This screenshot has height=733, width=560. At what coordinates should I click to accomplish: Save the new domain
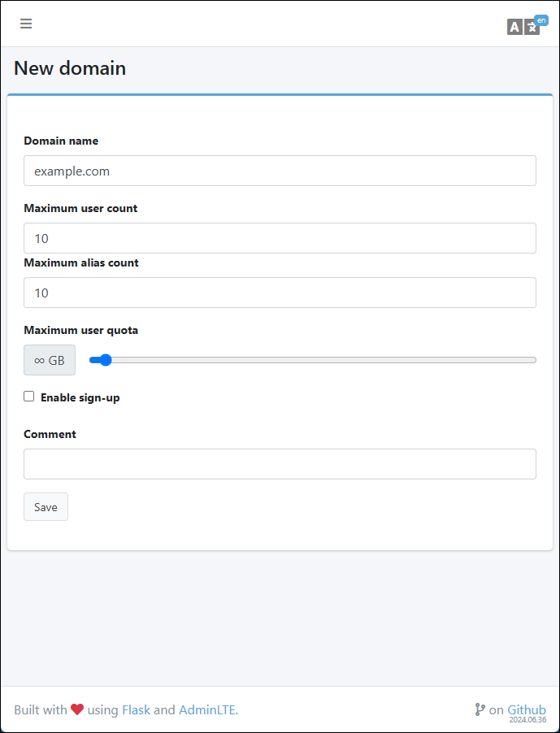[46, 506]
